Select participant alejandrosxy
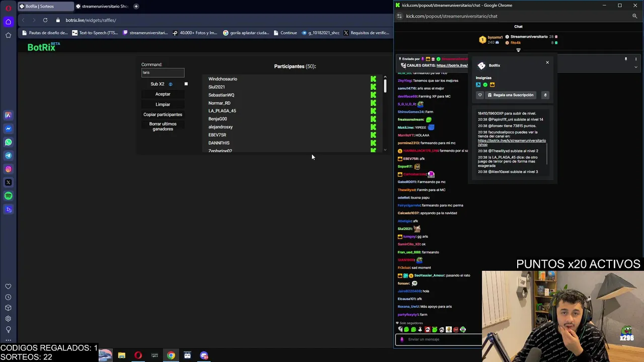 220,127
